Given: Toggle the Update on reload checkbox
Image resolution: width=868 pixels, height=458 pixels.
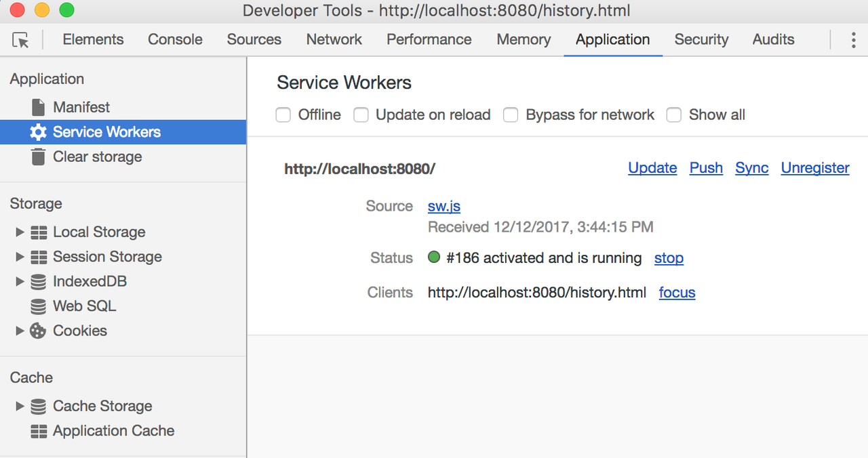Looking at the screenshot, I should (x=361, y=115).
